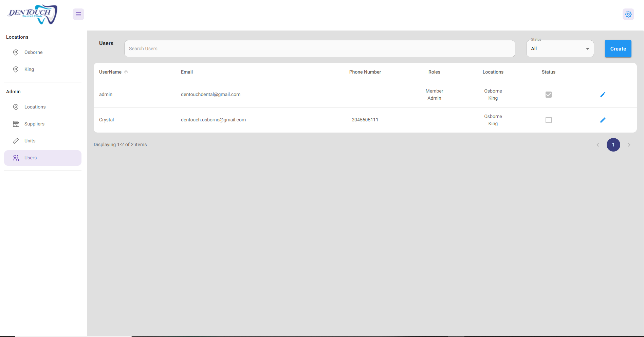Click the Crystal username cell
This screenshot has width=644, height=337.
[x=107, y=120]
